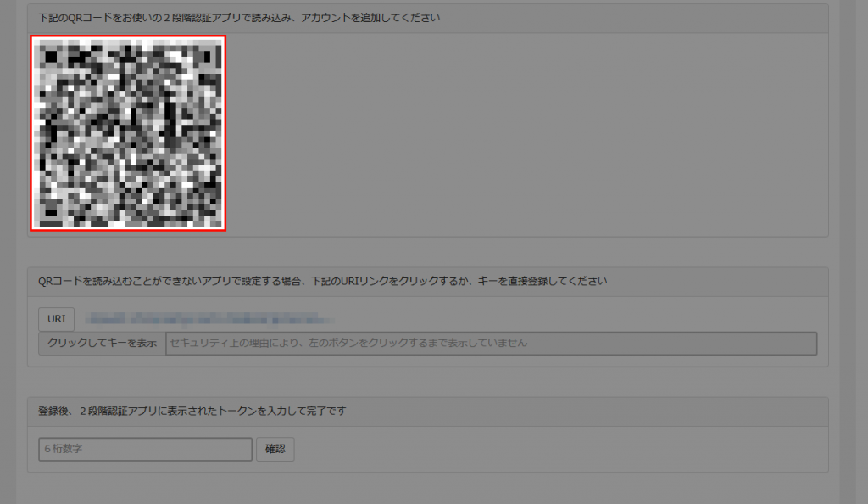868x504 pixels.
Task: Click the hidden secret key field
Action: click(x=491, y=344)
